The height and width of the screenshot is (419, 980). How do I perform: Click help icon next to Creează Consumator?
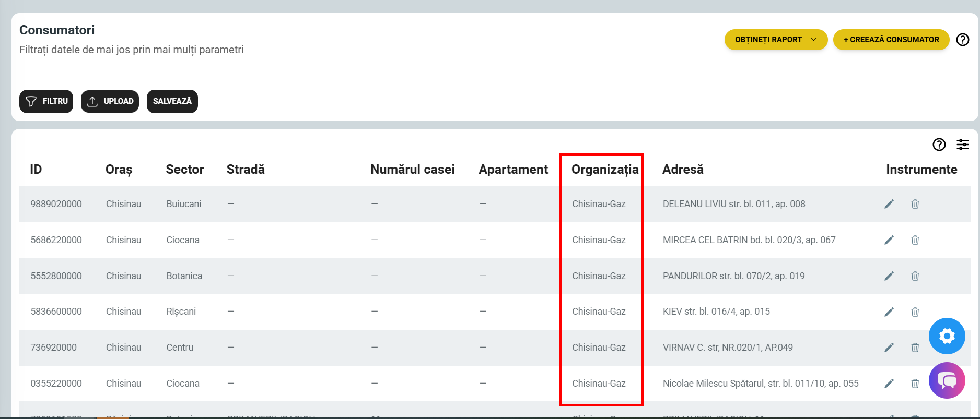point(962,40)
